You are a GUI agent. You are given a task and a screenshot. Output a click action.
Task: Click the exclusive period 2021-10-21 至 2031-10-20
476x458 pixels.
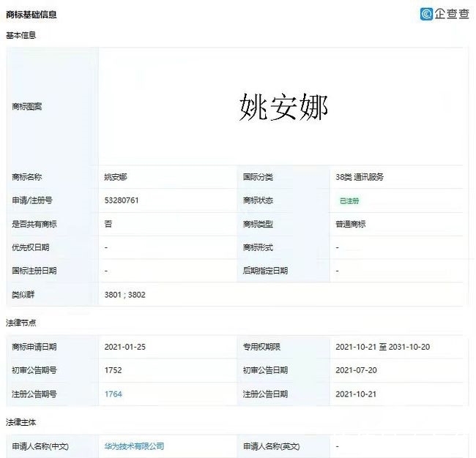pos(383,347)
